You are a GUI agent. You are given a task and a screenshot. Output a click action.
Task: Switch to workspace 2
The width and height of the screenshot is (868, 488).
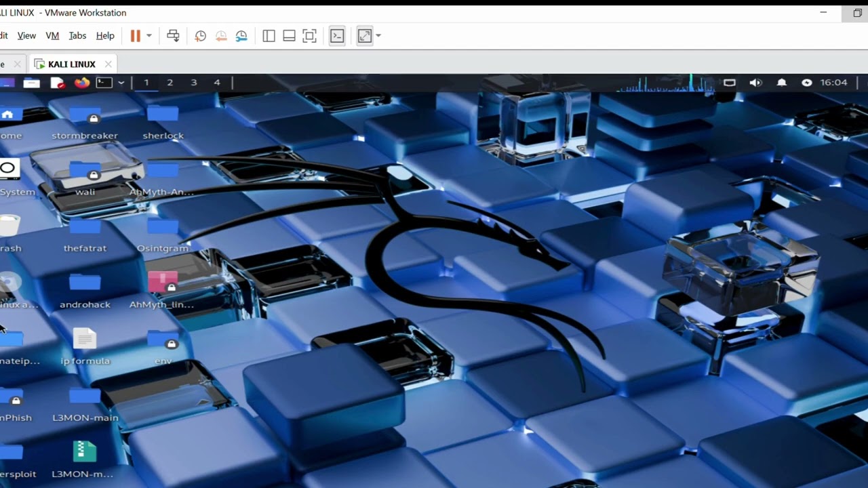click(170, 83)
